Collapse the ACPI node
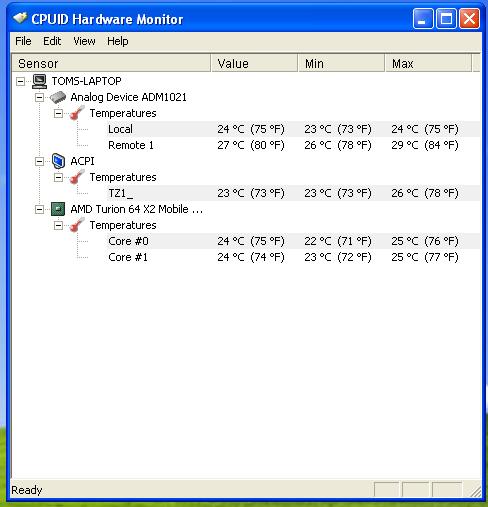 click(x=39, y=161)
